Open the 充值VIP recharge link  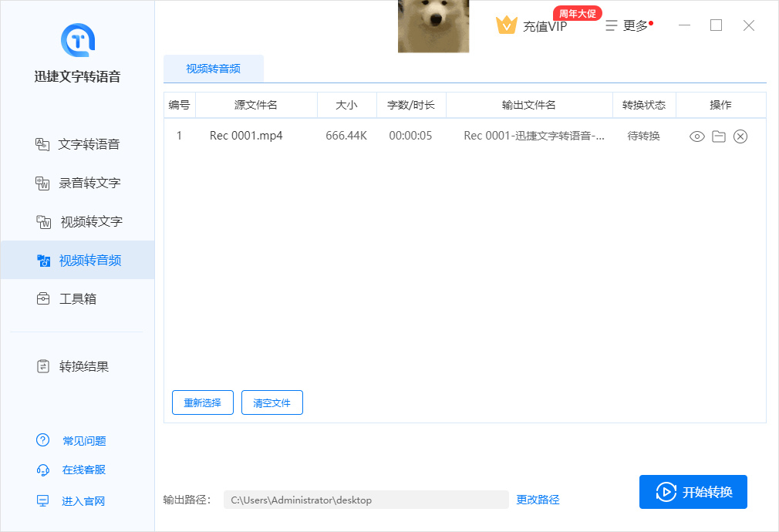click(x=545, y=26)
